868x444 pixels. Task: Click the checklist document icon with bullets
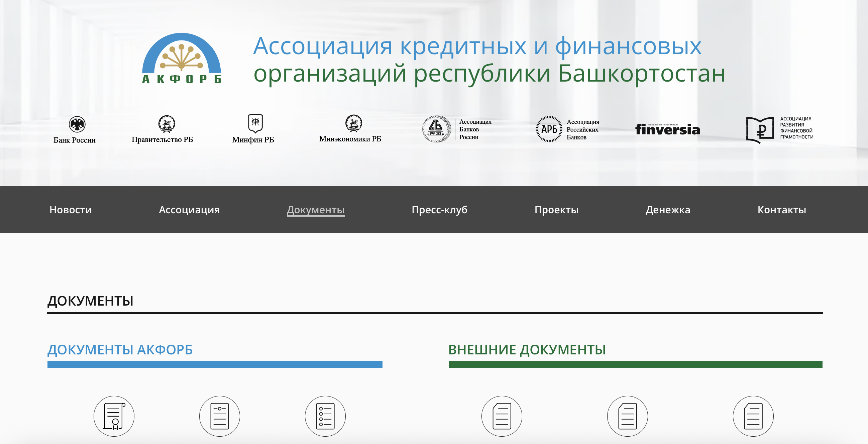(x=325, y=416)
